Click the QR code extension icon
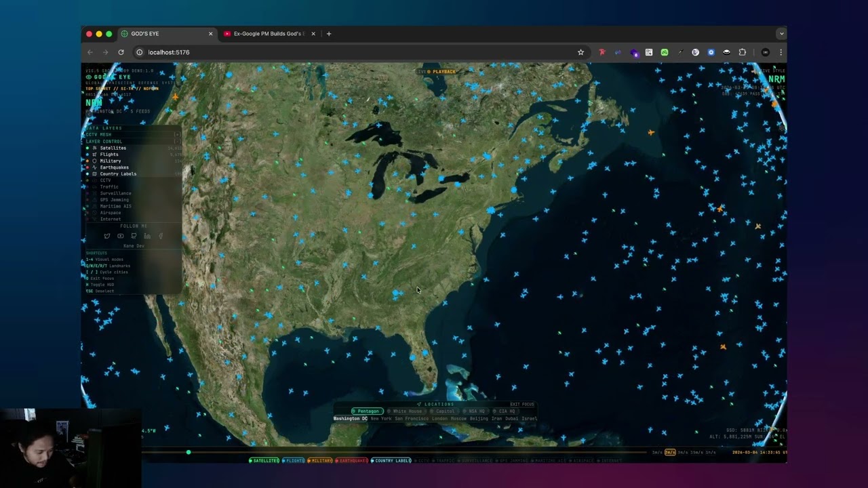The height and width of the screenshot is (488, 868). [649, 52]
